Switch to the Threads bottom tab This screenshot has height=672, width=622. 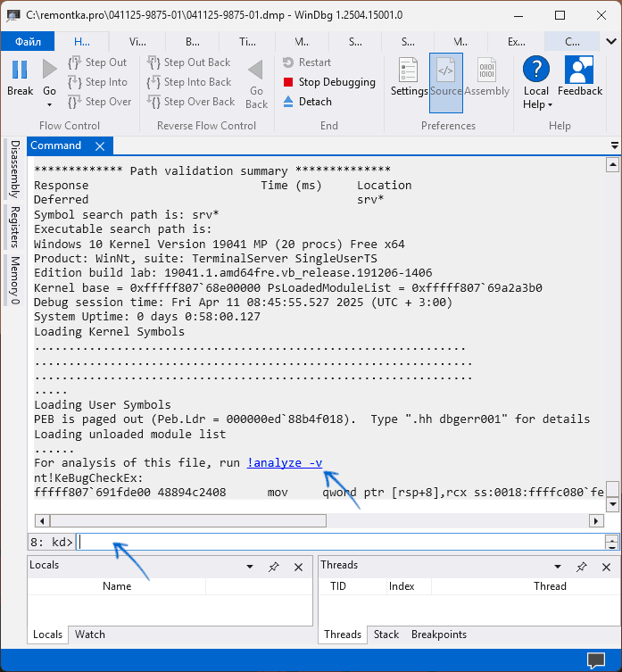point(343,635)
